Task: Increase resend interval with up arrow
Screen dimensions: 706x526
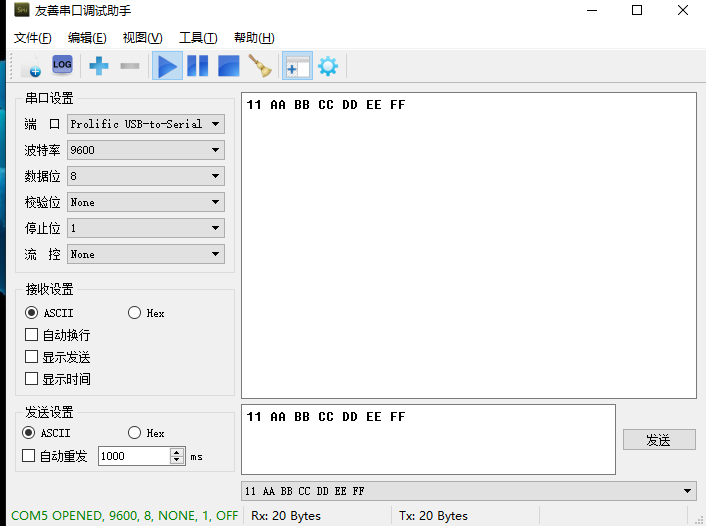Action: pyautogui.click(x=177, y=452)
